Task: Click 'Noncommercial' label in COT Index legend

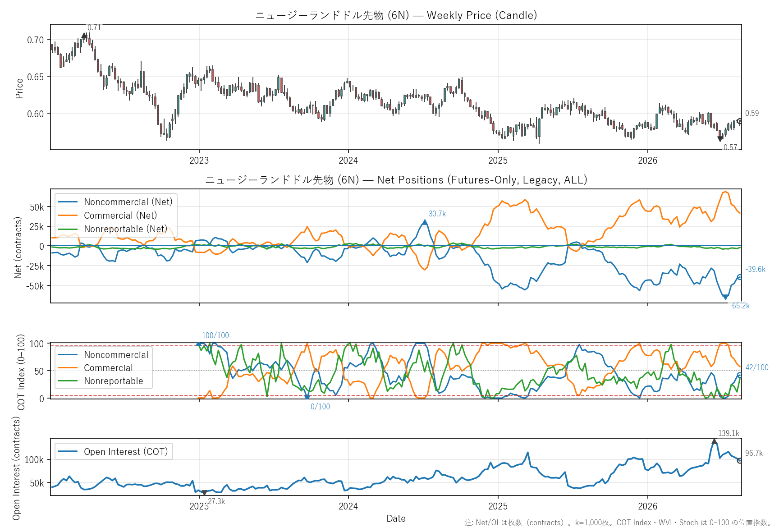Action: 116,355
